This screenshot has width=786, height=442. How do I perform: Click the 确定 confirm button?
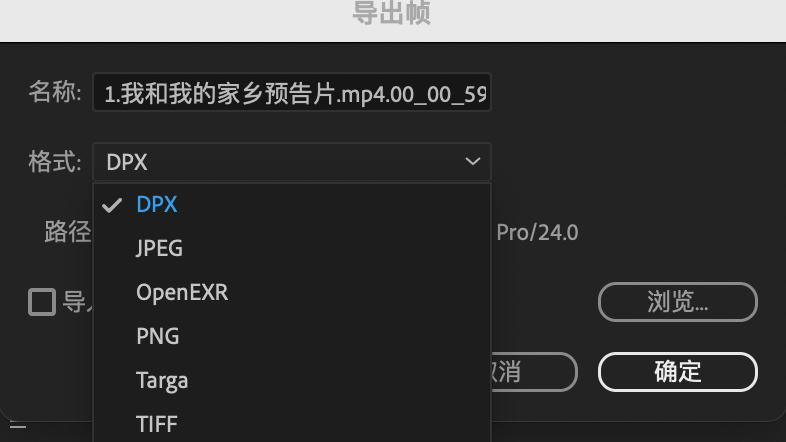coord(678,372)
